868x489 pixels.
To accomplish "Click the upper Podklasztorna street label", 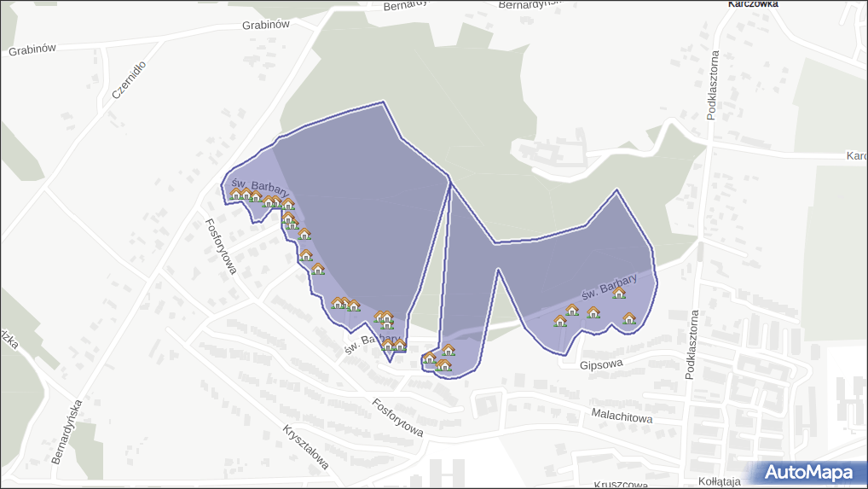I will point(713,85).
